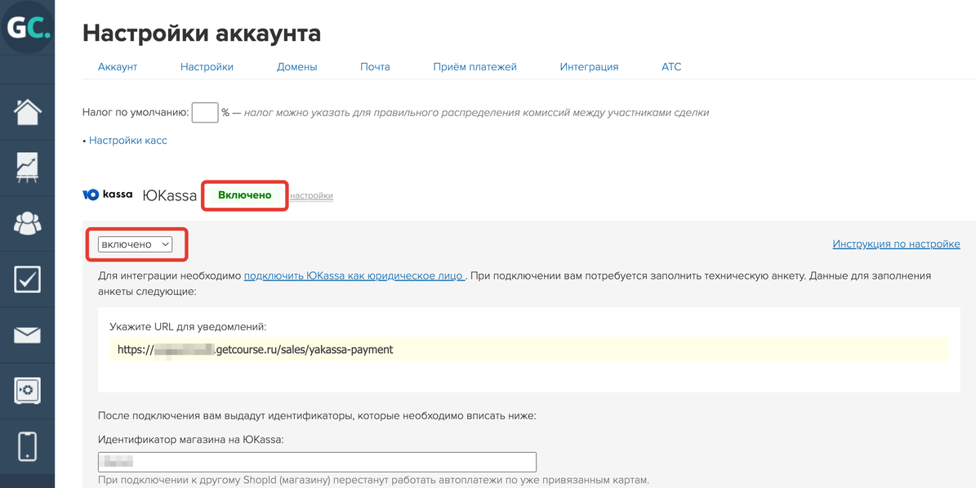Switch to the АТС tab

[671, 66]
